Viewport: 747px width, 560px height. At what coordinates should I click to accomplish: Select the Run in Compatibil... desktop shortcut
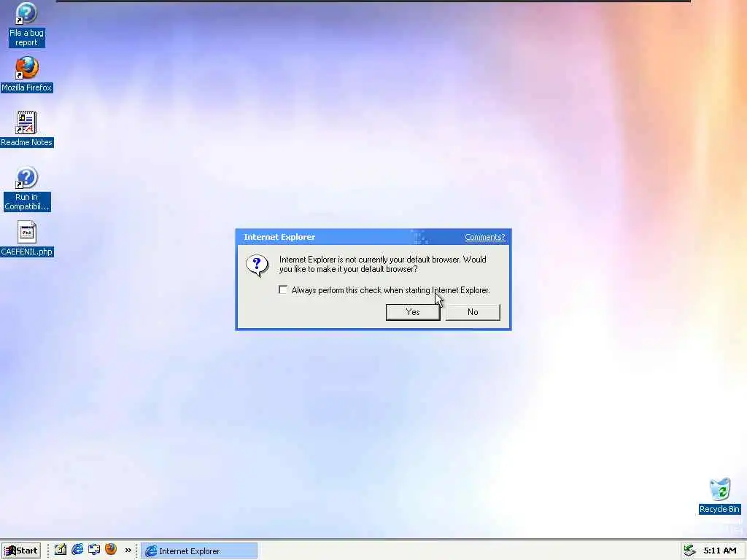(27, 189)
